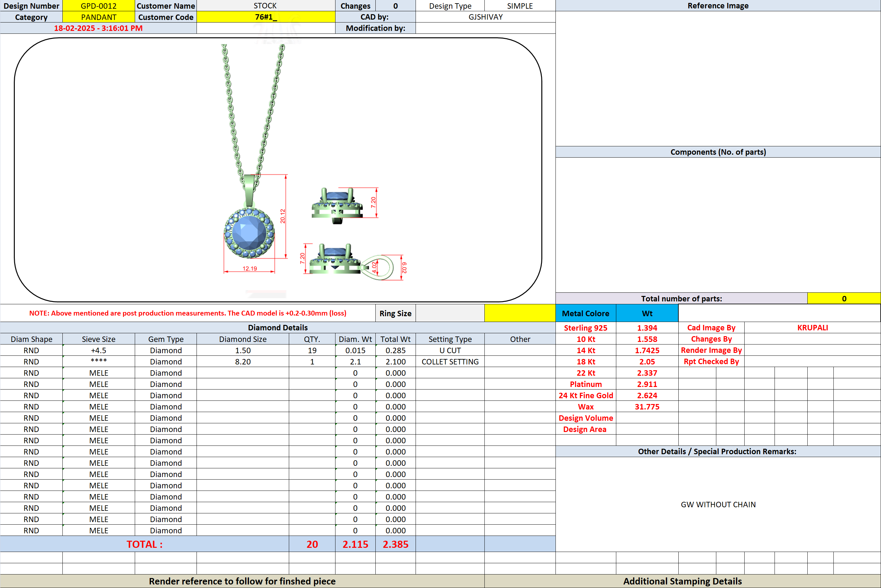Click the 14 Kt weight 1.7425
Viewport: 881px width, 588px height.
[647, 350]
